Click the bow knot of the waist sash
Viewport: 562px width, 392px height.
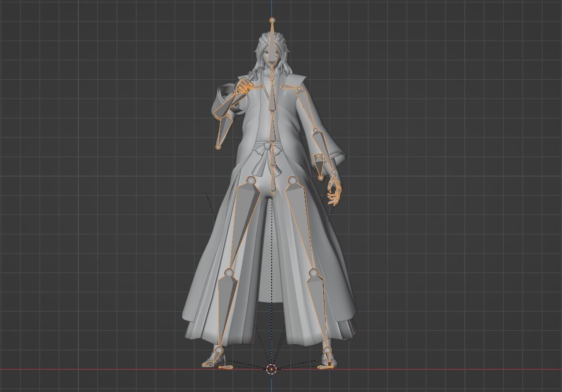[x=267, y=146]
